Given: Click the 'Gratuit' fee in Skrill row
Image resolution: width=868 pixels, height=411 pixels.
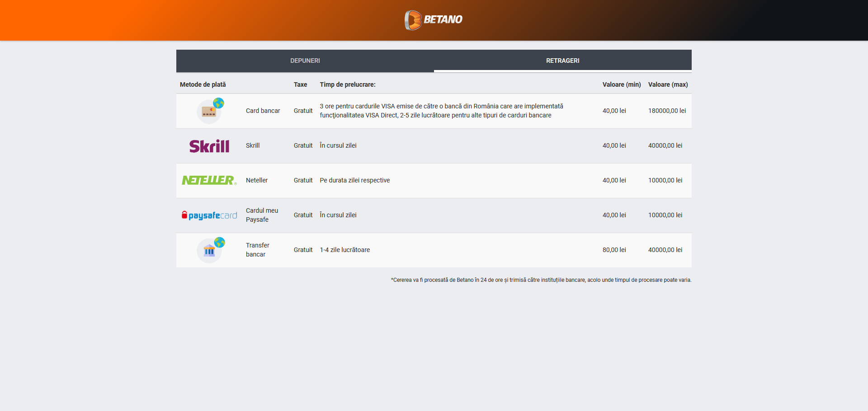Looking at the screenshot, I should (x=303, y=145).
